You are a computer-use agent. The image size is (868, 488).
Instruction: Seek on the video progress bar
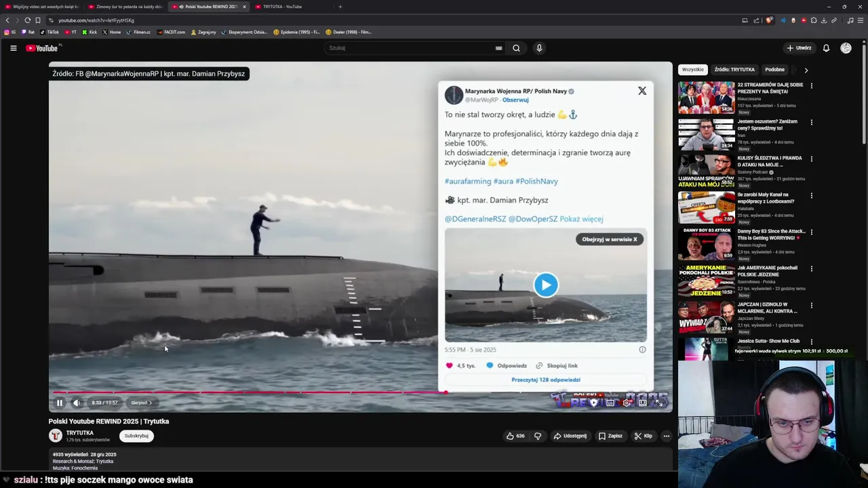coord(361,392)
